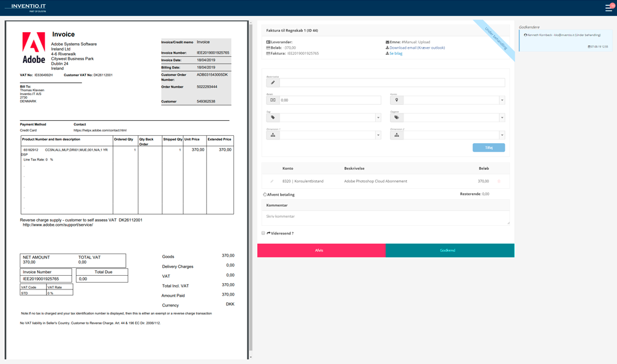Click the download icon beside Download email
The height and width of the screenshot is (364, 617).
(x=387, y=48)
